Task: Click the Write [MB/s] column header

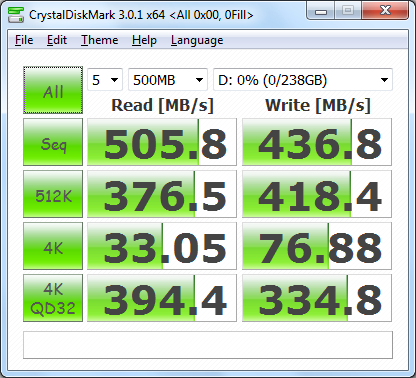Action: point(318,106)
